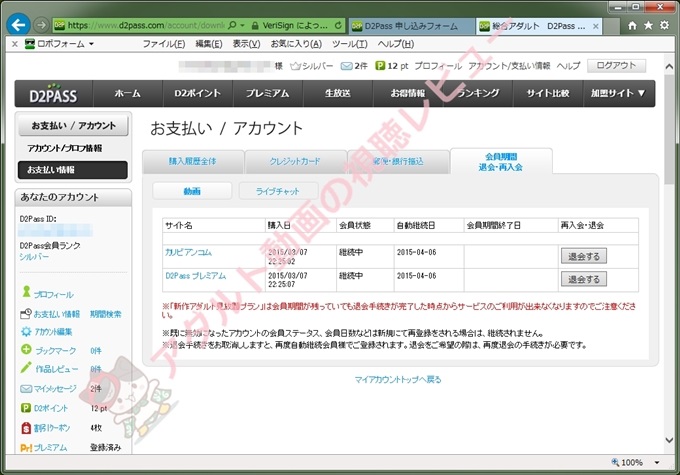Click 退会する for カリビアンコム
The width and height of the screenshot is (680, 475).
tap(584, 256)
